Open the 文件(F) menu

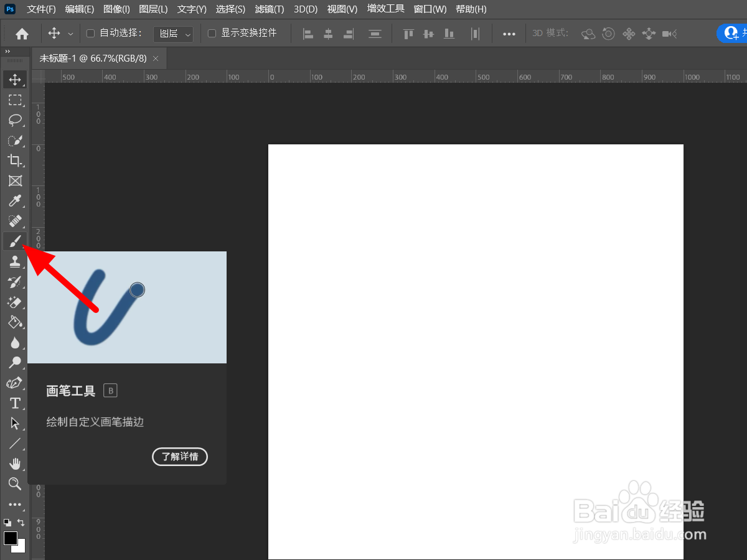pyautogui.click(x=41, y=9)
